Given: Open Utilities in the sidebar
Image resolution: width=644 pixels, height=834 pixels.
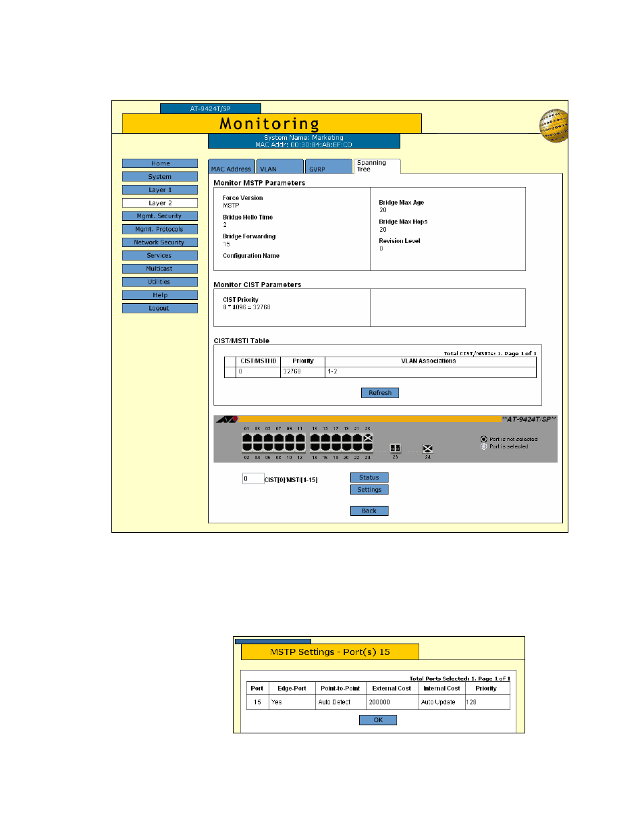Looking at the screenshot, I should point(160,282).
